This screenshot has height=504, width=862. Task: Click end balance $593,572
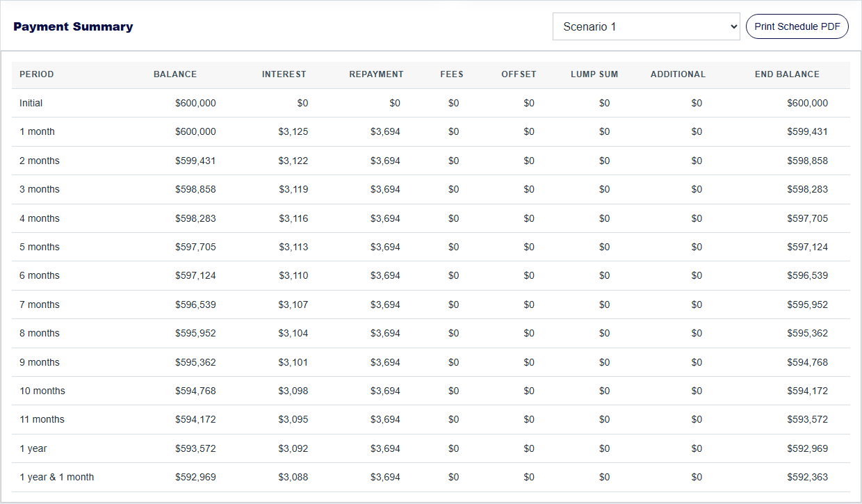[808, 419]
